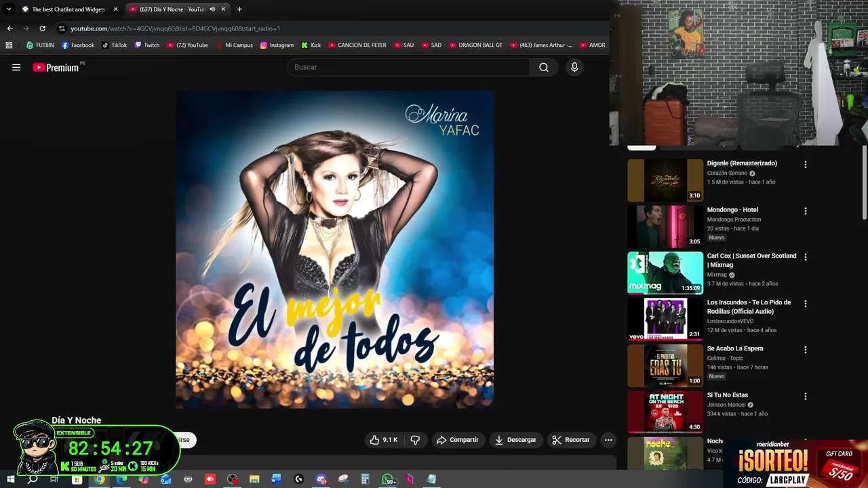Close The best ChatBot and Widgets tab

coord(115,9)
